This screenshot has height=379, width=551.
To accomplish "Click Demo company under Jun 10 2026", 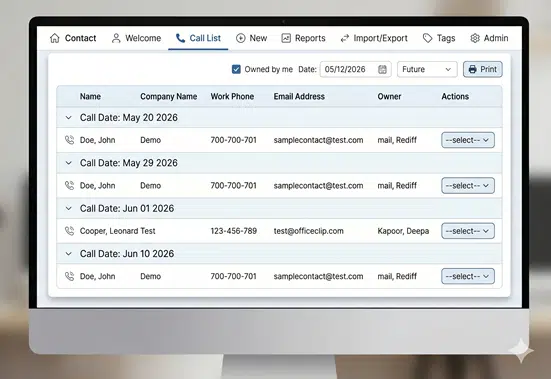I will point(150,276).
